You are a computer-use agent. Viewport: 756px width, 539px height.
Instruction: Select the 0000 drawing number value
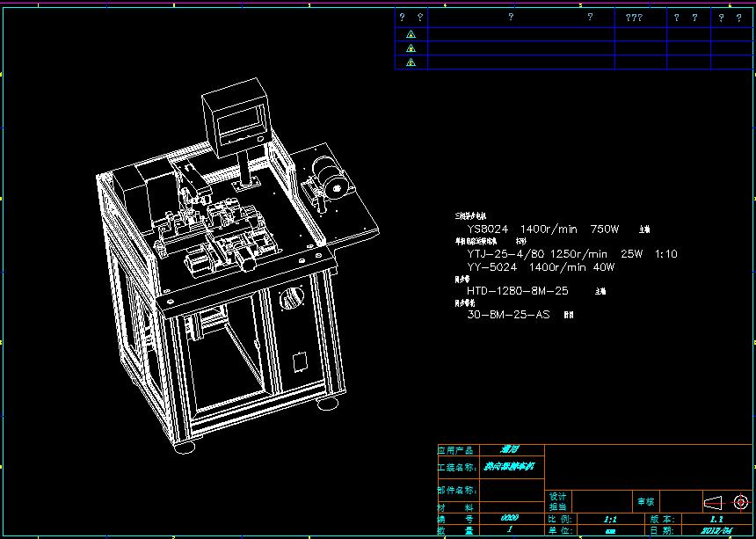coord(510,518)
